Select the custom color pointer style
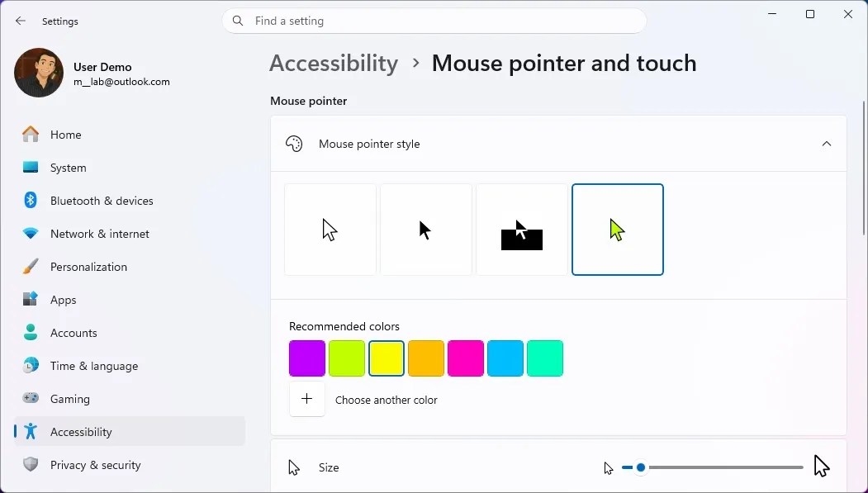 (x=617, y=230)
